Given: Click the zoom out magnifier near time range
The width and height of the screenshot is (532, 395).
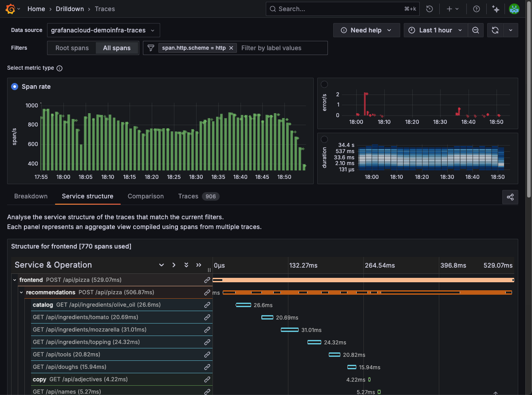Looking at the screenshot, I should point(475,30).
